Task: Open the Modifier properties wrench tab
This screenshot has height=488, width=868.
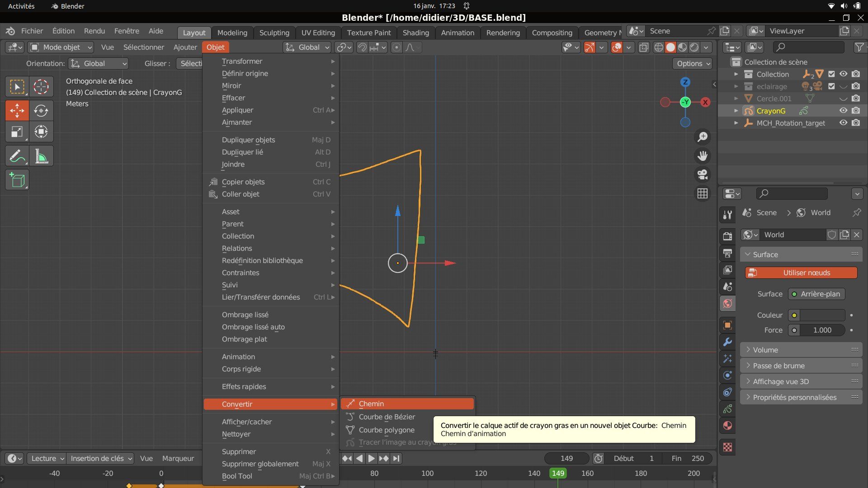Action: [727, 342]
